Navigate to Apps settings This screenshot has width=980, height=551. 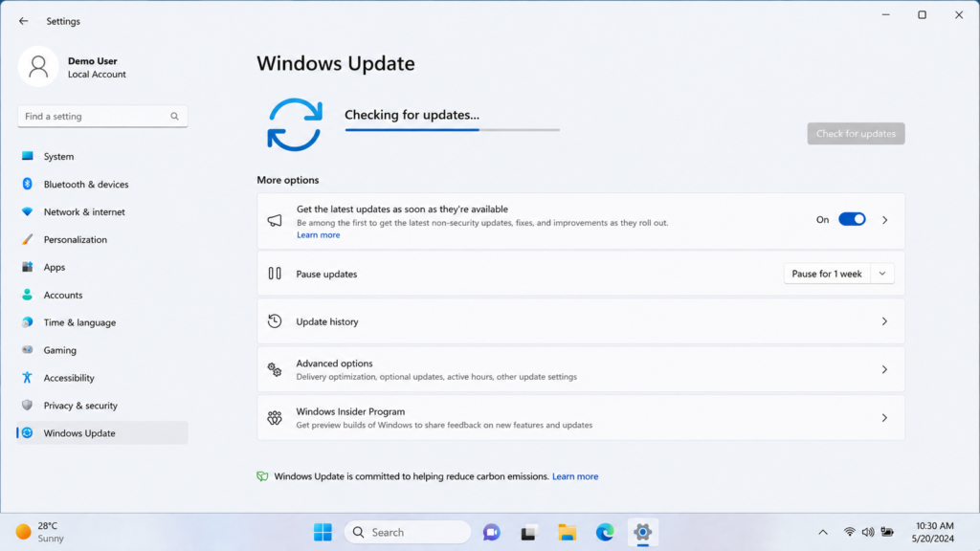point(102,267)
